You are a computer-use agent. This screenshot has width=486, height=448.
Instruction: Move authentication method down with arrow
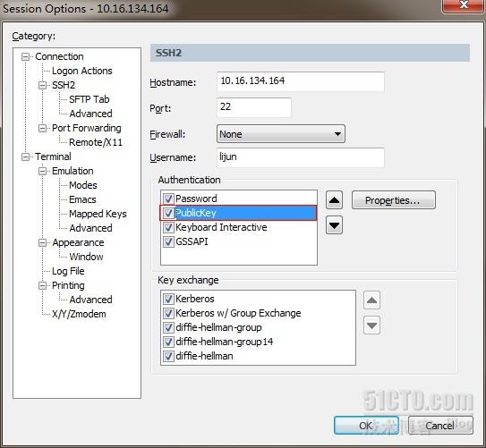[x=334, y=225]
